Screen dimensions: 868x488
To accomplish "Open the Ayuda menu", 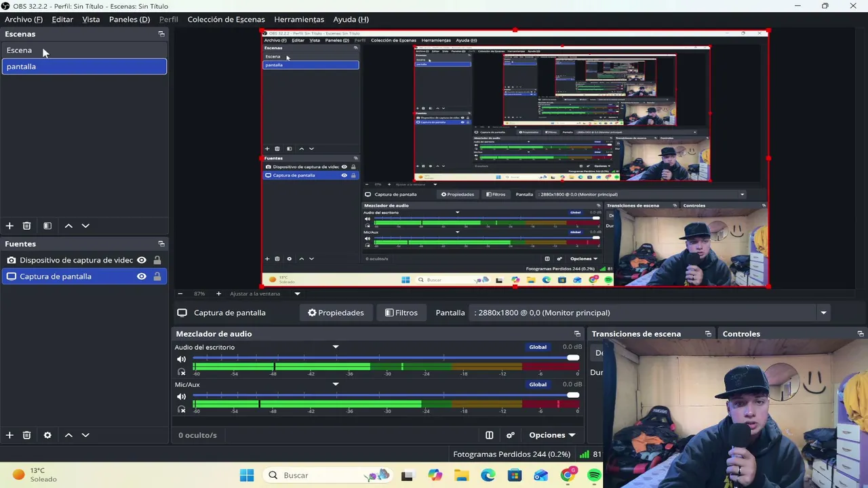I will 351,20.
